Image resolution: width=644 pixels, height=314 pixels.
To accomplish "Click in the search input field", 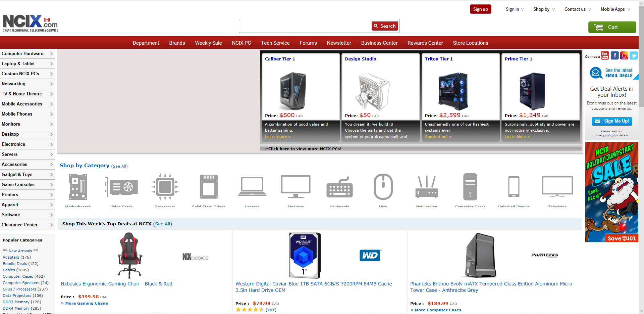I will coord(305,26).
